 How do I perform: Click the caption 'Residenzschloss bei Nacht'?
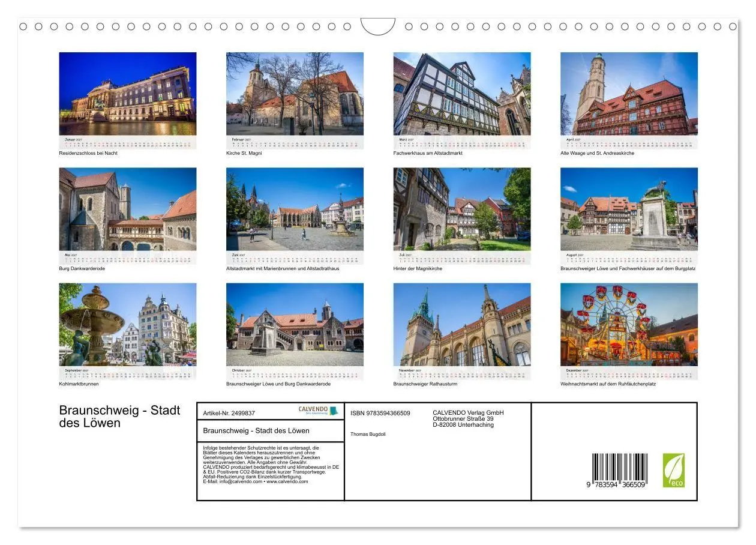(88, 153)
